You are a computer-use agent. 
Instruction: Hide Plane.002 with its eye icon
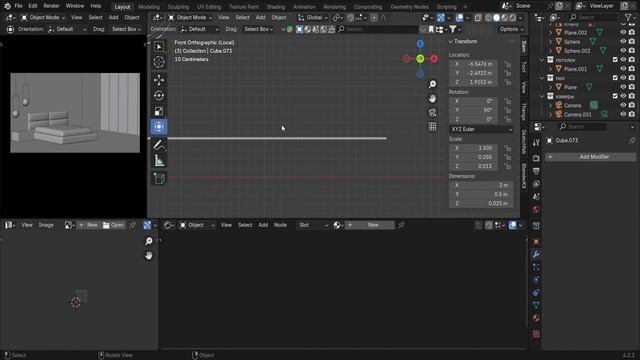click(623, 32)
